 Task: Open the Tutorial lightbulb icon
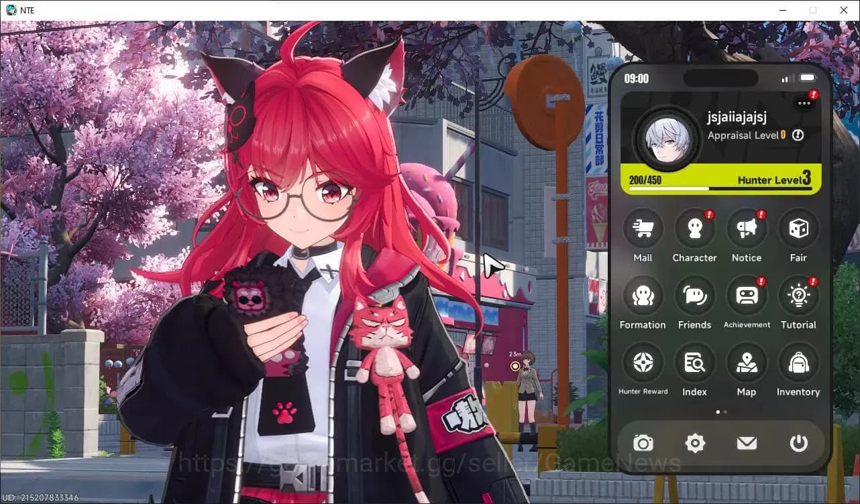tap(798, 296)
